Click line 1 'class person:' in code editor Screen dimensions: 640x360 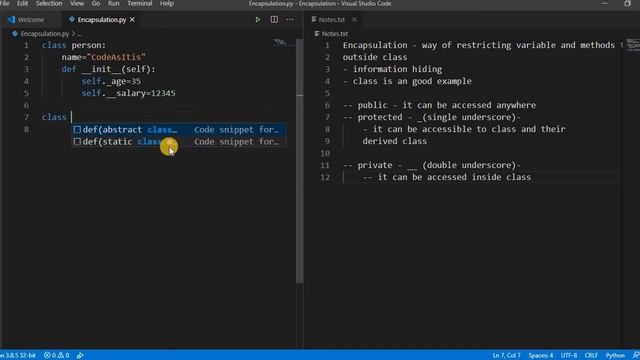pyautogui.click(x=74, y=45)
